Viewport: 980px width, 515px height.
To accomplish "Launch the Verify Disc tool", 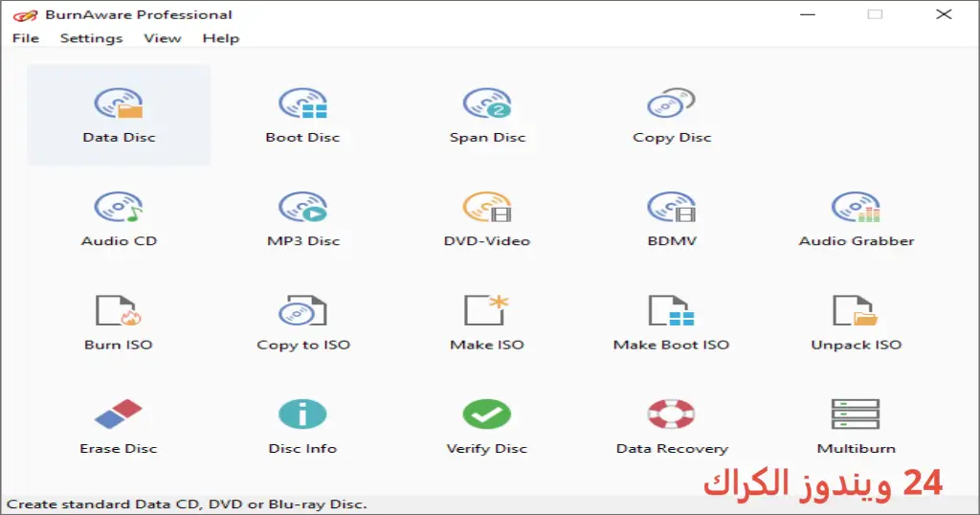I will (487, 426).
